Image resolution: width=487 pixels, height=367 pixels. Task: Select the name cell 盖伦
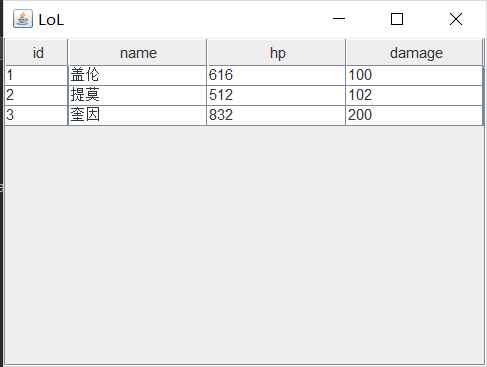(137, 75)
